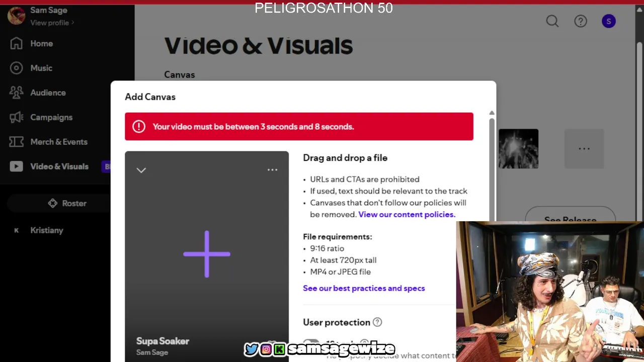644x362 pixels.
Task: Open the three-dot tile behind dialog
Action: [584, 148]
